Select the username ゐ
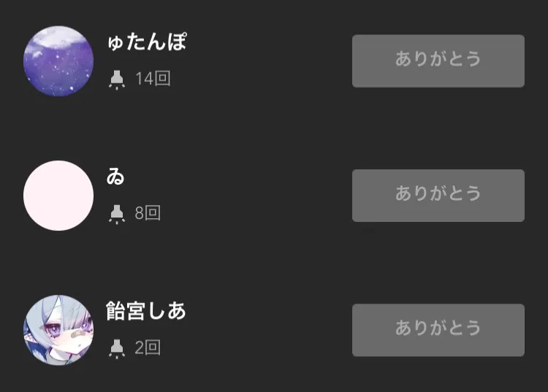The height and width of the screenshot is (392, 548). click(115, 177)
